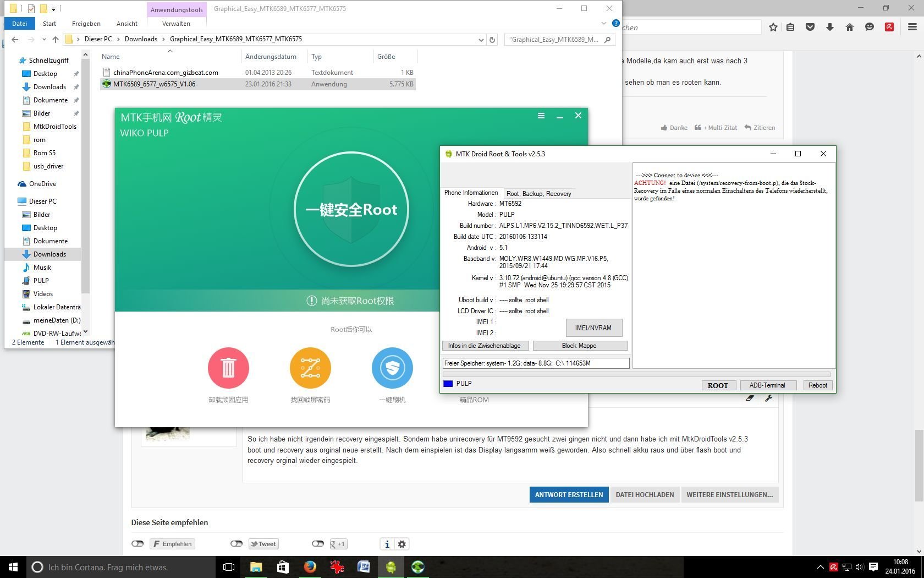This screenshot has height=578, width=924.
Task: Select chinaPhoneArena.com_gizbeat.com text file
Action: 166,73
